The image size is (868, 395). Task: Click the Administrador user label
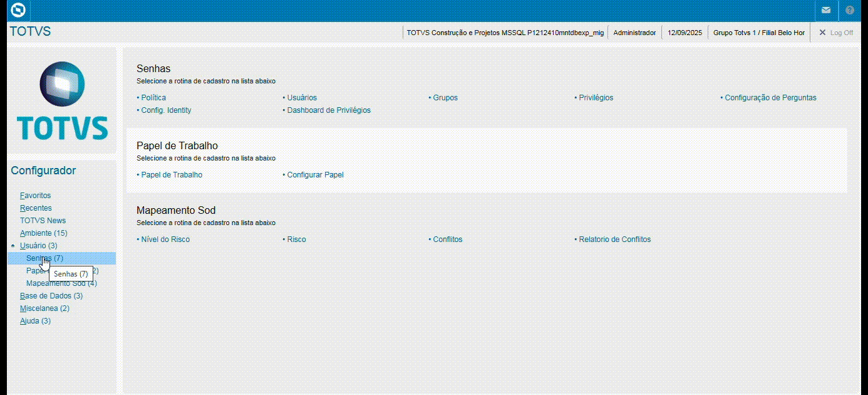[x=634, y=33]
